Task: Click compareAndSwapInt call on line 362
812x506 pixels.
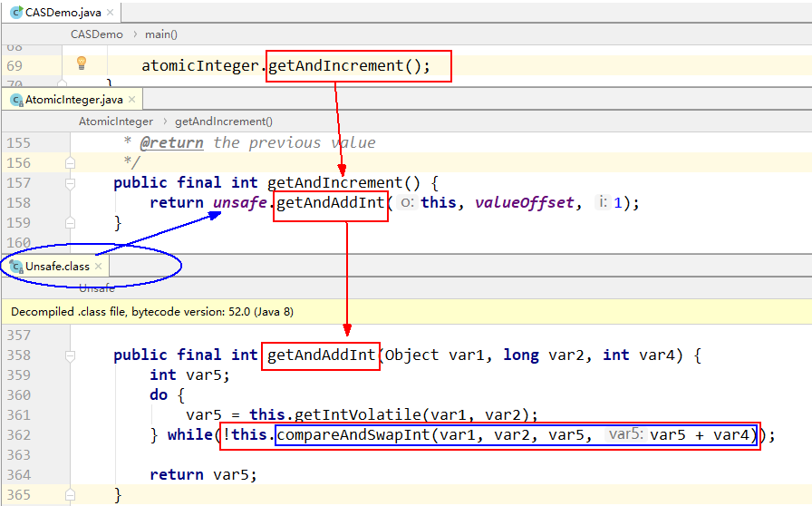Action: (353, 434)
